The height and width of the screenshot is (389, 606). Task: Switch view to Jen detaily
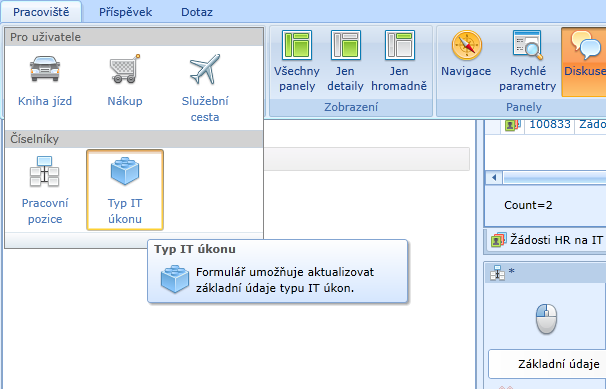click(x=346, y=61)
